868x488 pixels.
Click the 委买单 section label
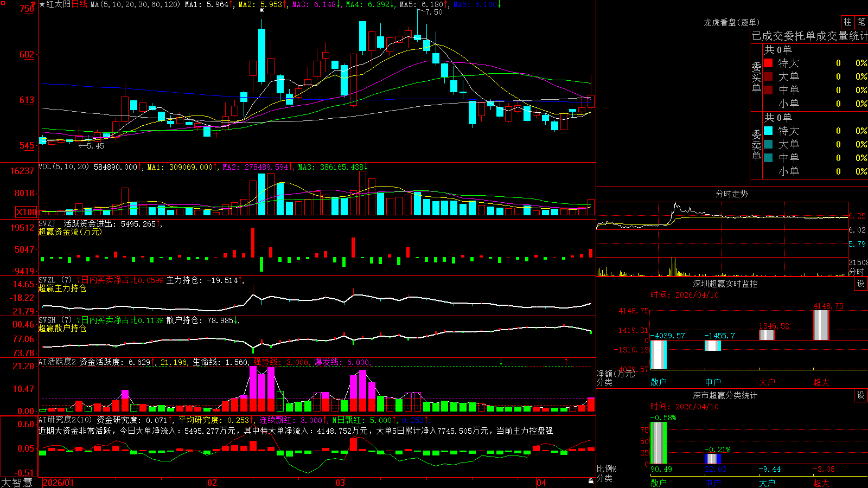[x=756, y=78]
